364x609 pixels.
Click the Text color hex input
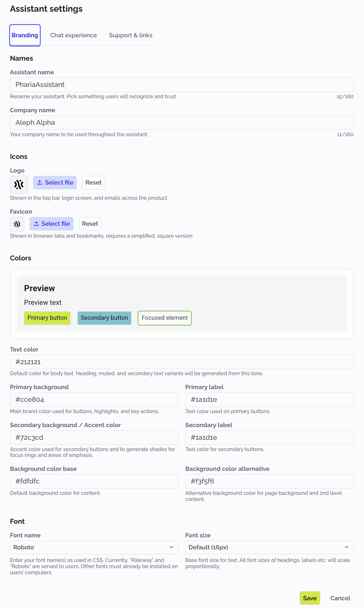[182, 362]
